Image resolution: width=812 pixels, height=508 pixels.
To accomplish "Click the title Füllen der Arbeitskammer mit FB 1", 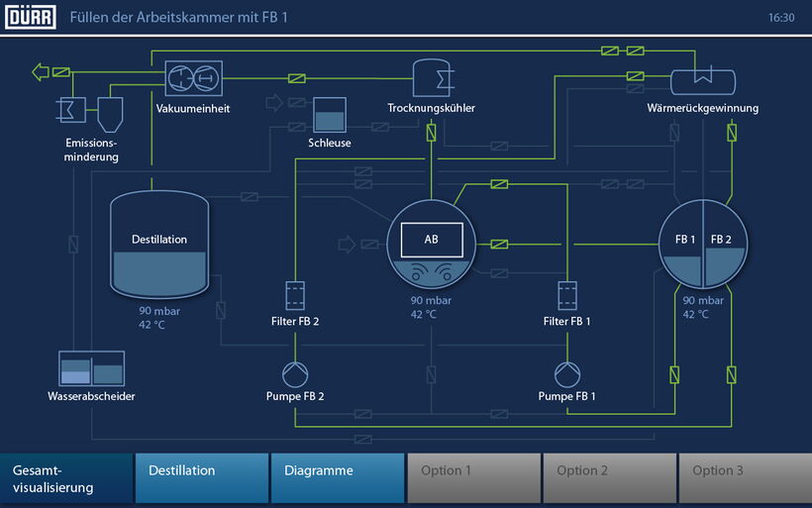I will 178,17.
